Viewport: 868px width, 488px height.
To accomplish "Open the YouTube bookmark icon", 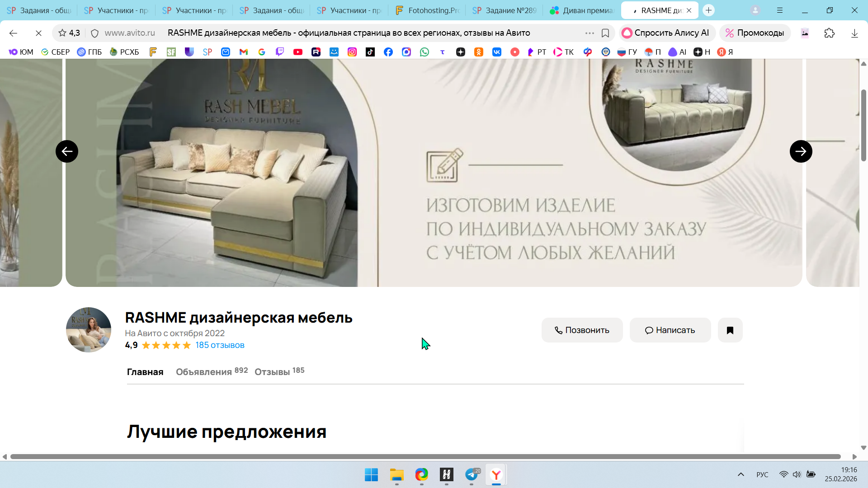I will point(298,52).
